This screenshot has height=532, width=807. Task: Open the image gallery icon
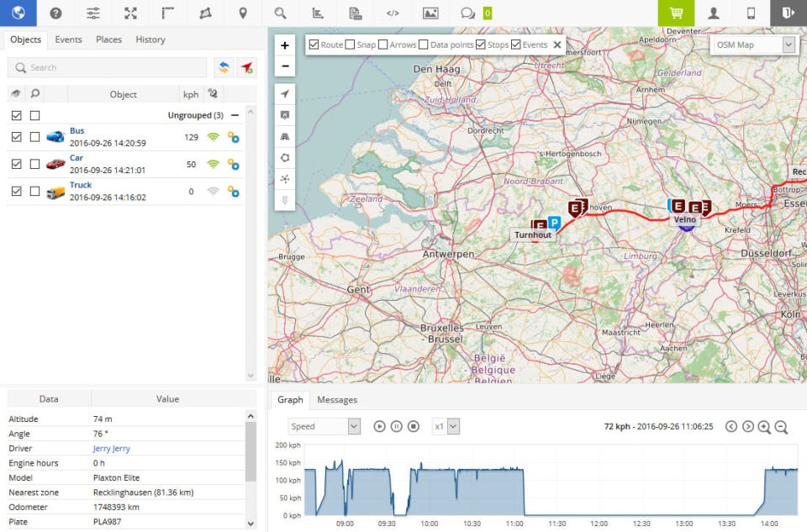430,13
